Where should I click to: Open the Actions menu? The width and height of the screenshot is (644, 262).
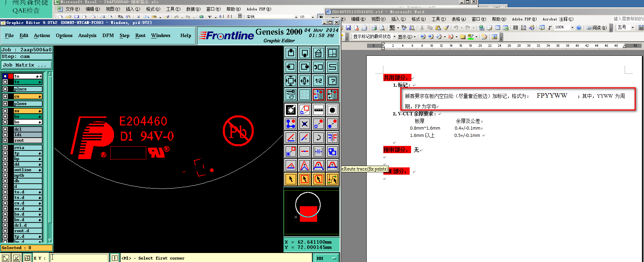pos(42,35)
